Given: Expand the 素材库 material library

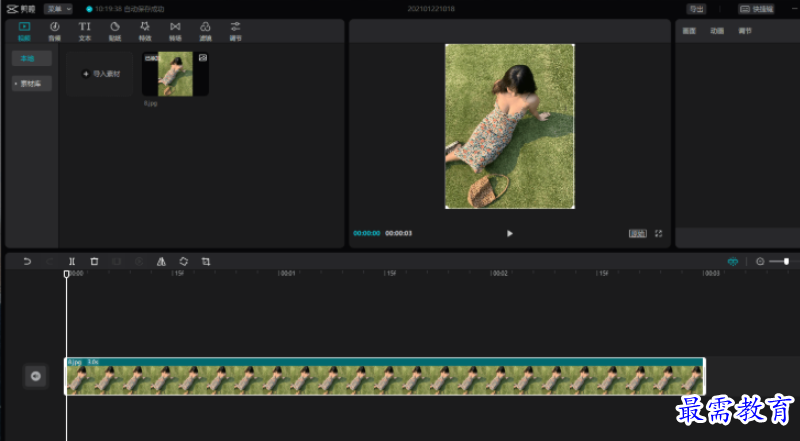Looking at the screenshot, I should tap(32, 83).
